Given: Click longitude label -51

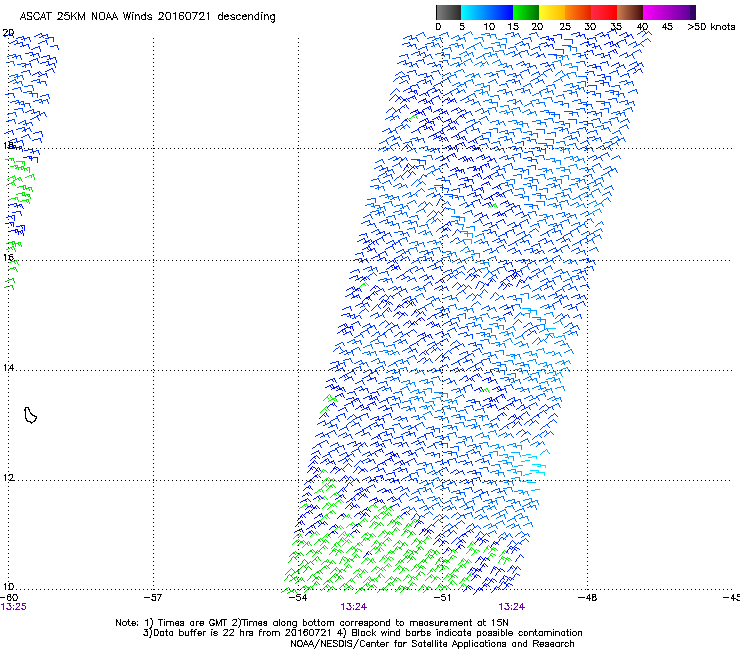Looking at the screenshot, I should (443, 597).
